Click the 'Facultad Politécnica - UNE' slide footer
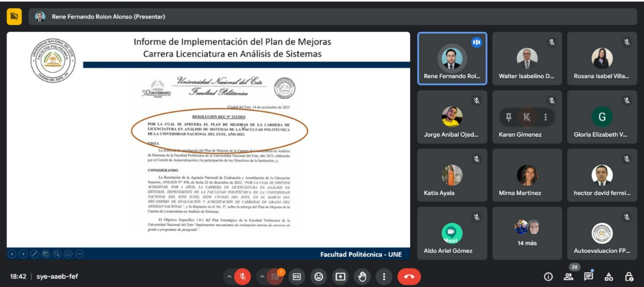644x287 pixels. click(x=361, y=254)
